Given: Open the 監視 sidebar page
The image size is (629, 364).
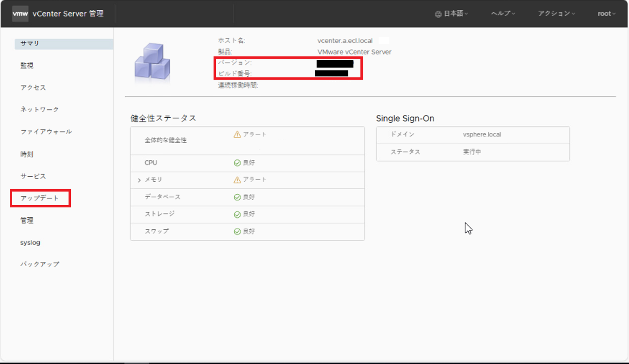Looking at the screenshot, I should click(x=27, y=66).
